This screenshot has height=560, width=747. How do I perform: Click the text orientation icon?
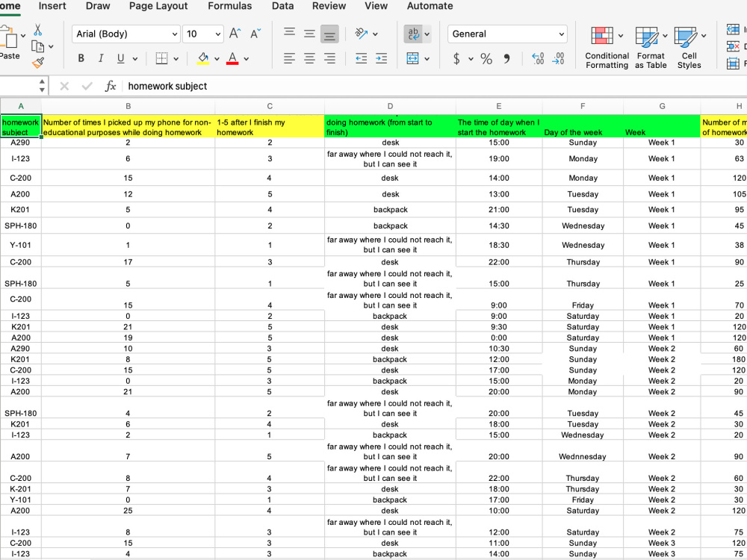coord(361,34)
